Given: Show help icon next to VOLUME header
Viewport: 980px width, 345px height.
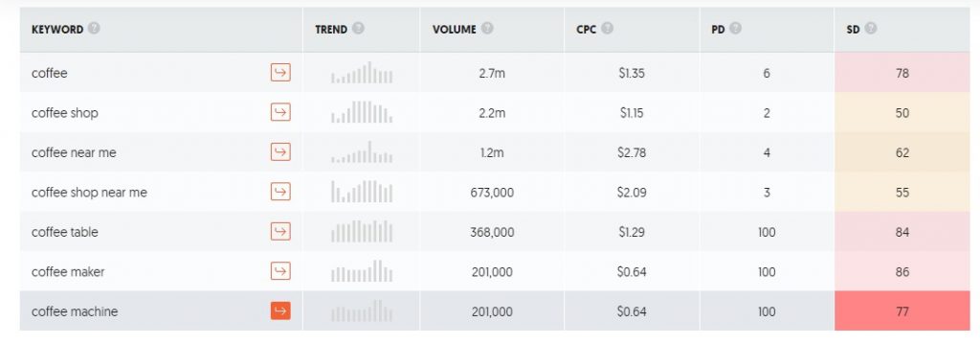Looking at the screenshot, I should (x=487, y=28).
